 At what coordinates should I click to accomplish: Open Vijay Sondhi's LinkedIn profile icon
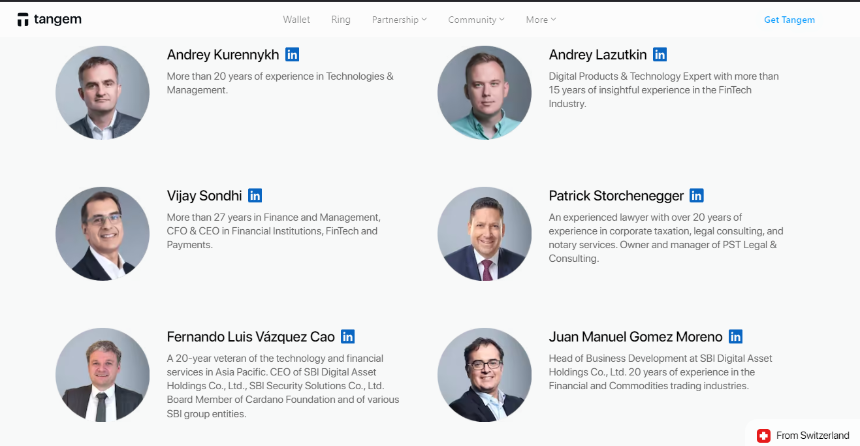pyautogui.click(x=255, y=195)
